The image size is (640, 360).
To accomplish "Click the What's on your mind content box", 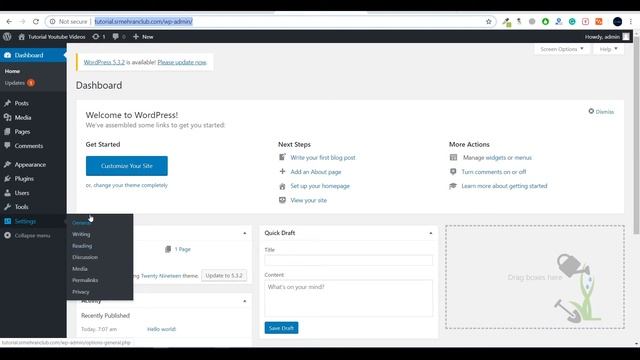I will pos(349,298).
